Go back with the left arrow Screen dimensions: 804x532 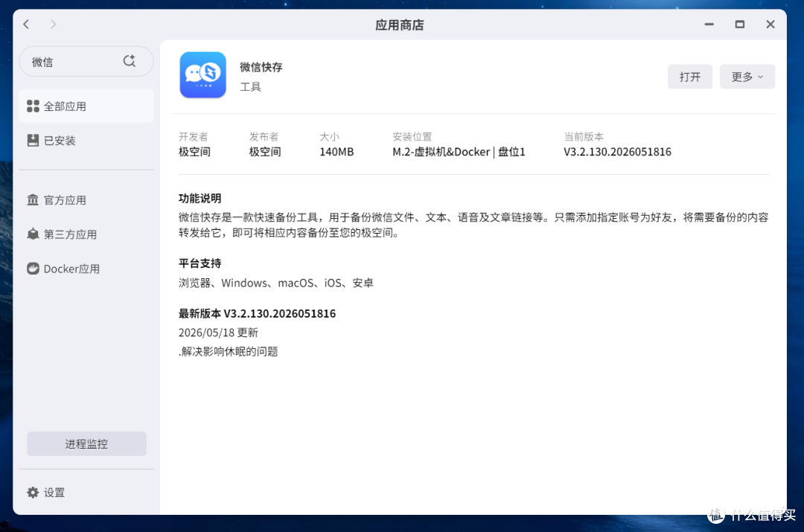[x=26, y=24]
